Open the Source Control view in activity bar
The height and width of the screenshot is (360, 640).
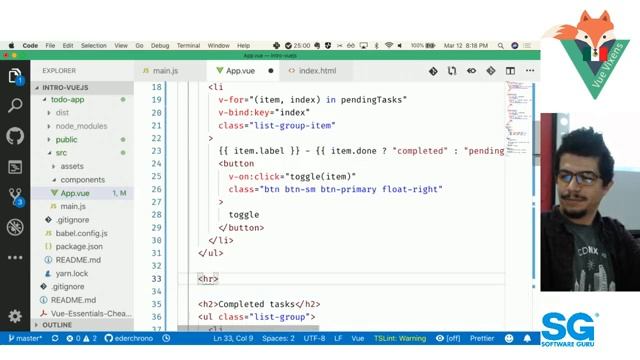16,197
